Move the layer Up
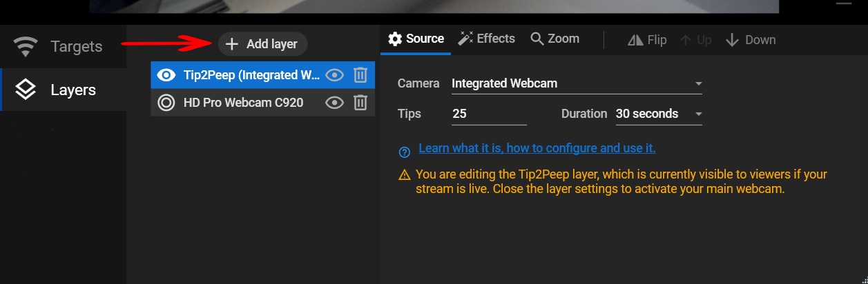 [695, 40]
